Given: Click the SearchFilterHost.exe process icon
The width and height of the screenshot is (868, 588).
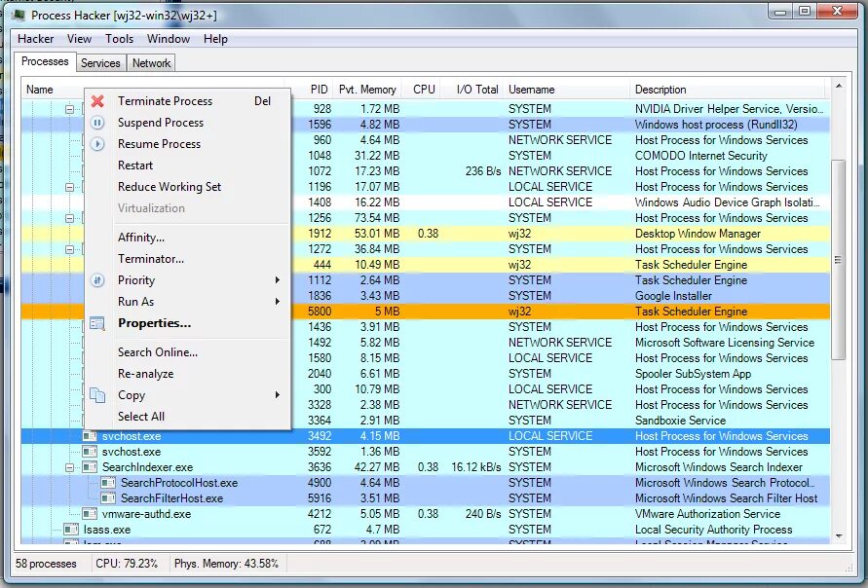Looking at the screenshot, I should coord(108,497).
